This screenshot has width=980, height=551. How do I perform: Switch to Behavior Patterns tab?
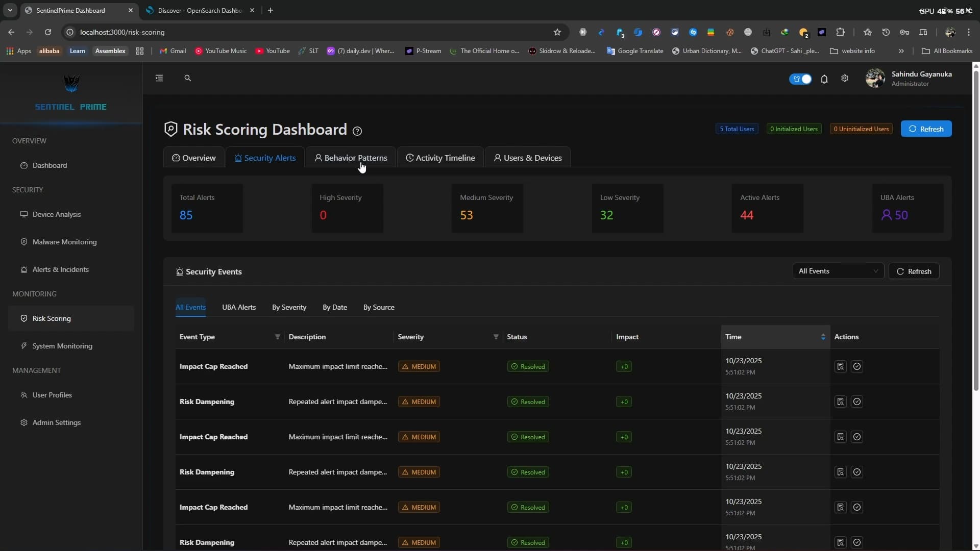point(351,158)
